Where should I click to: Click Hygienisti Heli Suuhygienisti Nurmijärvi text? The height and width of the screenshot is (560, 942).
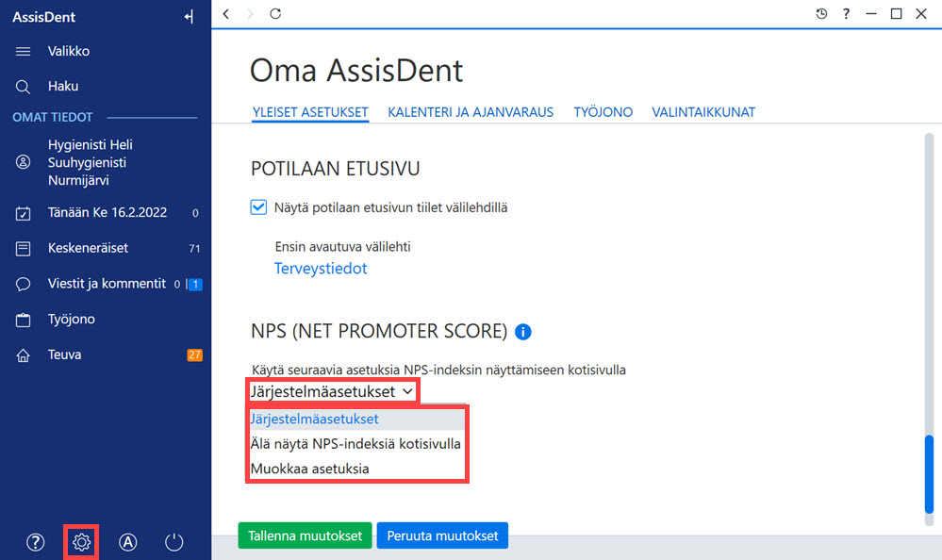(91, 162)
